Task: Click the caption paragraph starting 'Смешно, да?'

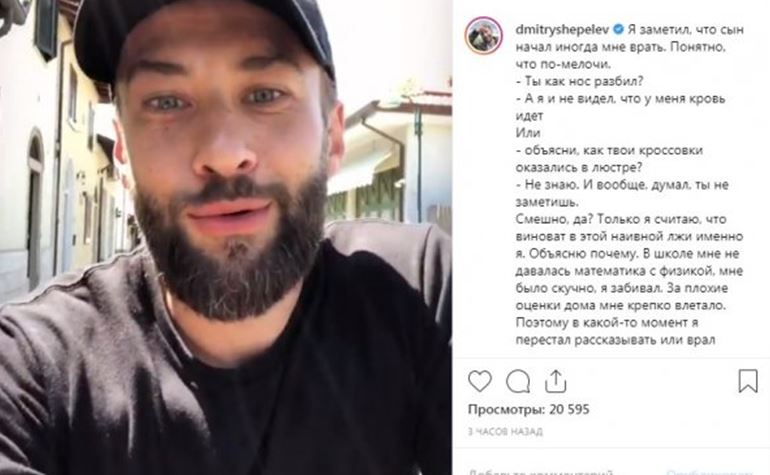Action: click(x=630, y=279)
